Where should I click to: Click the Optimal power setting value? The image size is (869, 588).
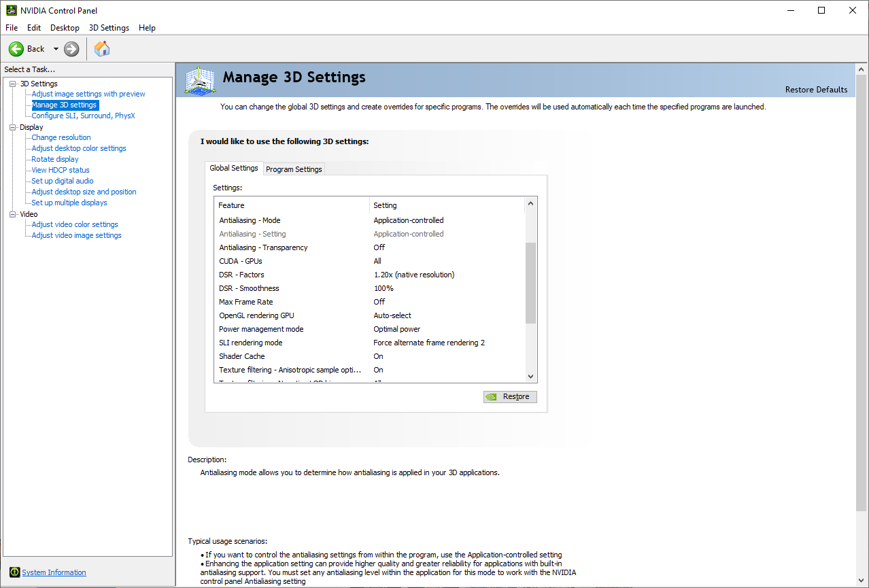(x=397, y=329)
